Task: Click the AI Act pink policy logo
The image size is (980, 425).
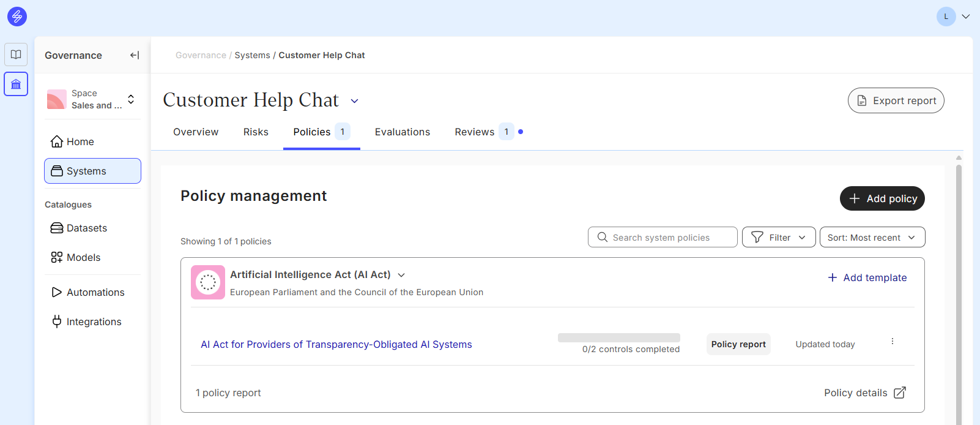Action: click(x=208, y=282)
